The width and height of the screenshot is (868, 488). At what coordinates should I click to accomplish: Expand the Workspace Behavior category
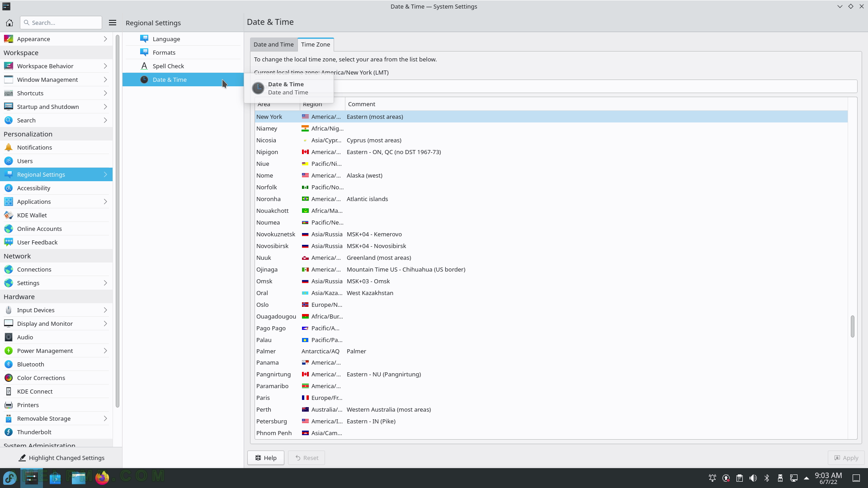(56, 66)
